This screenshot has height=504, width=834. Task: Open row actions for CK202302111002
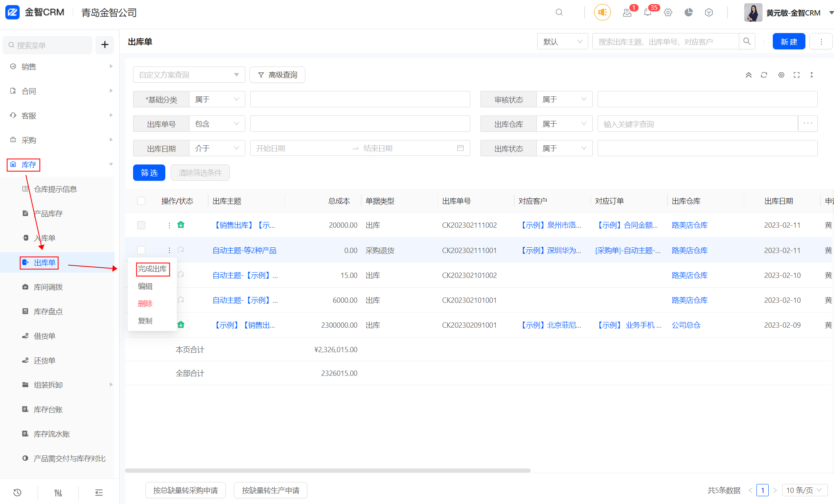169,225
